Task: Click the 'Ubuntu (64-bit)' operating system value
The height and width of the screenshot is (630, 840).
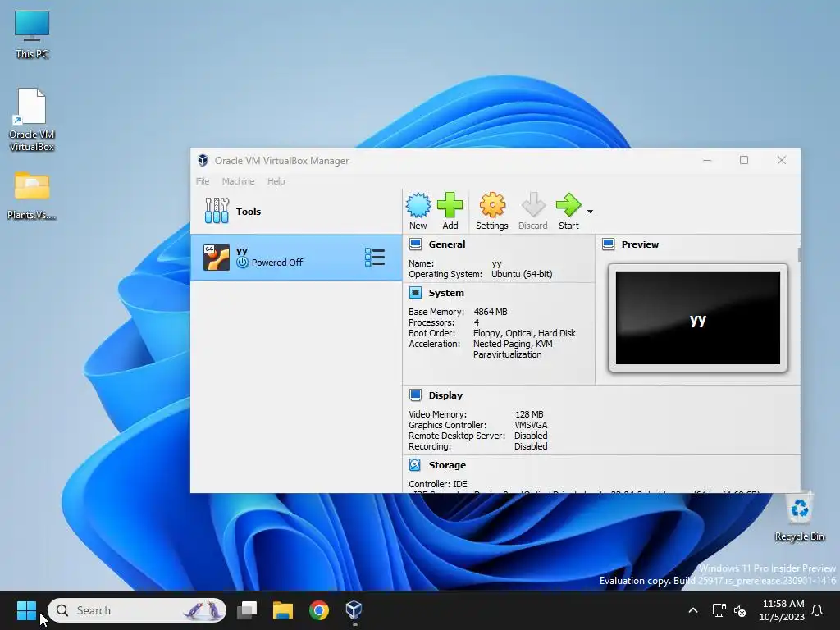Action: pos(522,274)
